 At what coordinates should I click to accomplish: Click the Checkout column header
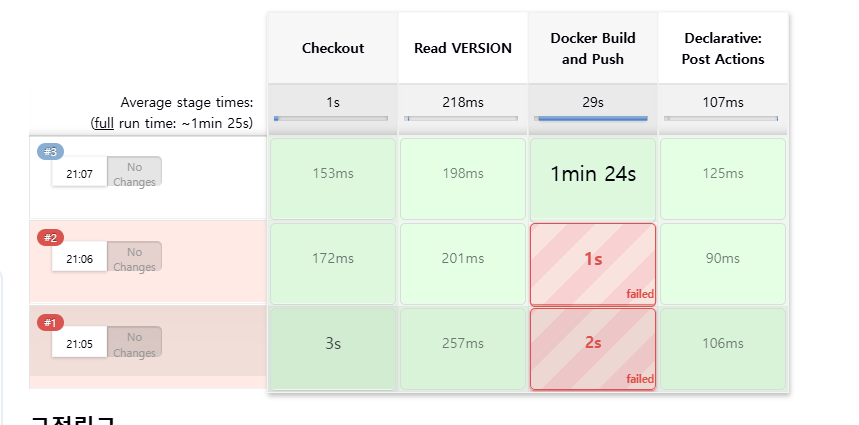[333, 48]
